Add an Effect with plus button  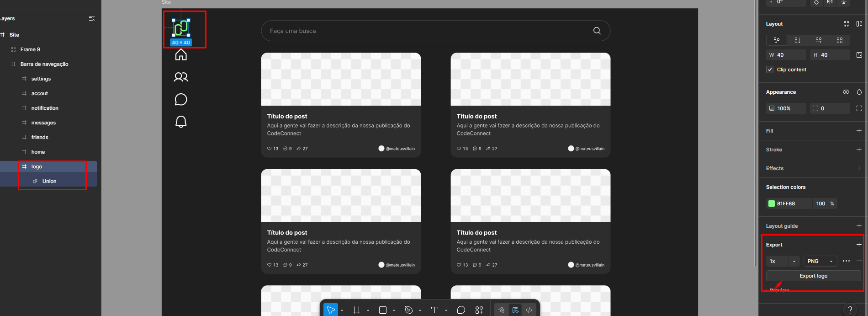click(859, 168)
